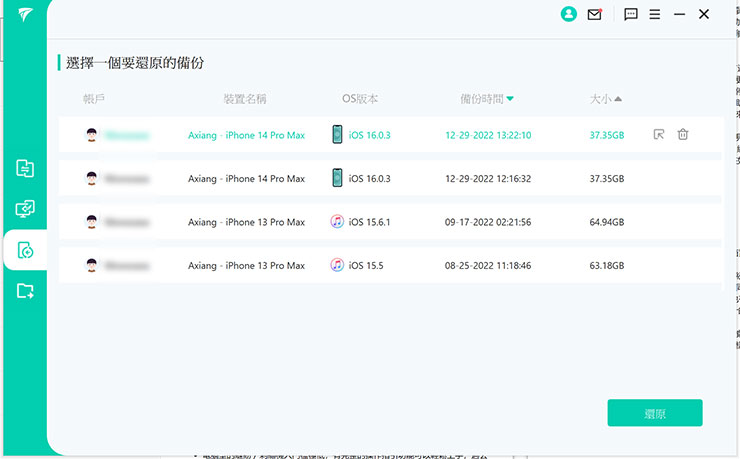
Task: Click avatar in the iOS 15.5 row
Action: tap(92, 265)
